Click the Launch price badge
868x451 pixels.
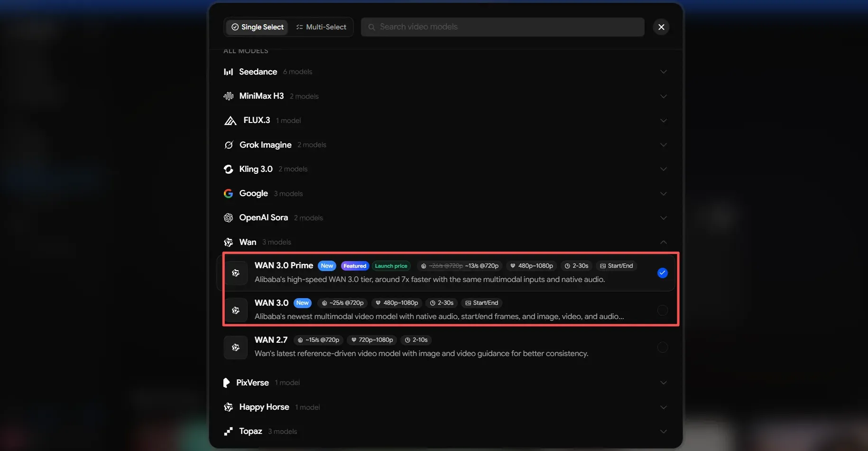tap(391, 266)
